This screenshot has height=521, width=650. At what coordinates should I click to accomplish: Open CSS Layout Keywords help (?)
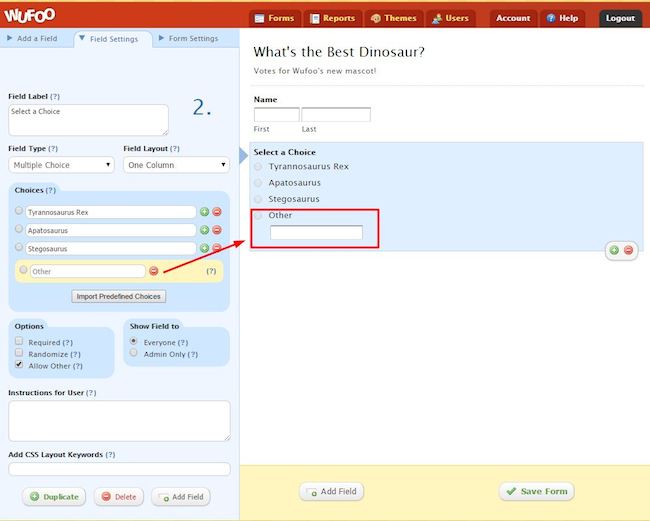110,455
